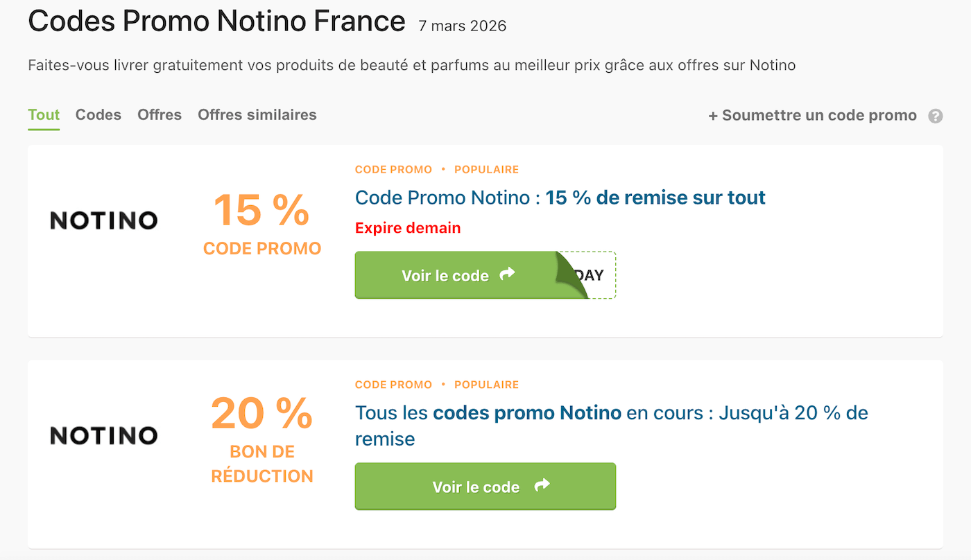Click the Notino logo on the 15% offer card

(x=103, y=220)
